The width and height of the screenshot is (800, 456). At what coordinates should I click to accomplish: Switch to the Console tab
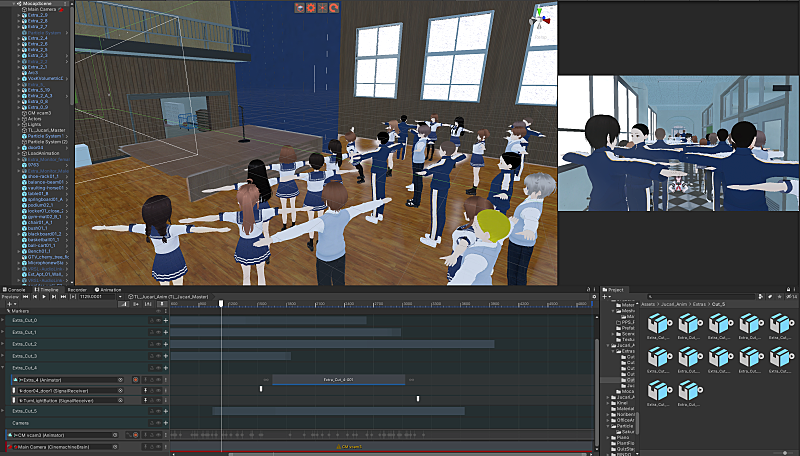14,290
